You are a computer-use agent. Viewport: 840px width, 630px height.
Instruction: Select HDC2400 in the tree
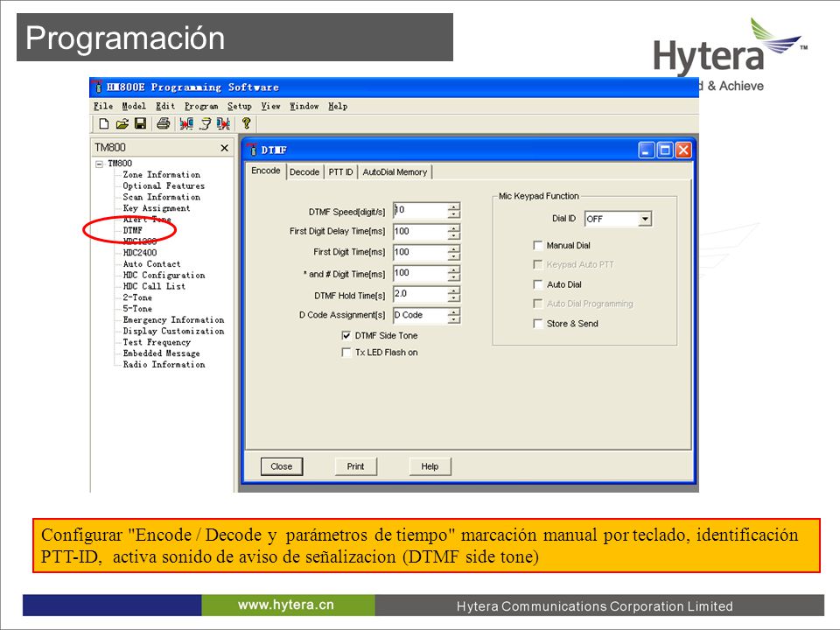click(x=140, y=253)
